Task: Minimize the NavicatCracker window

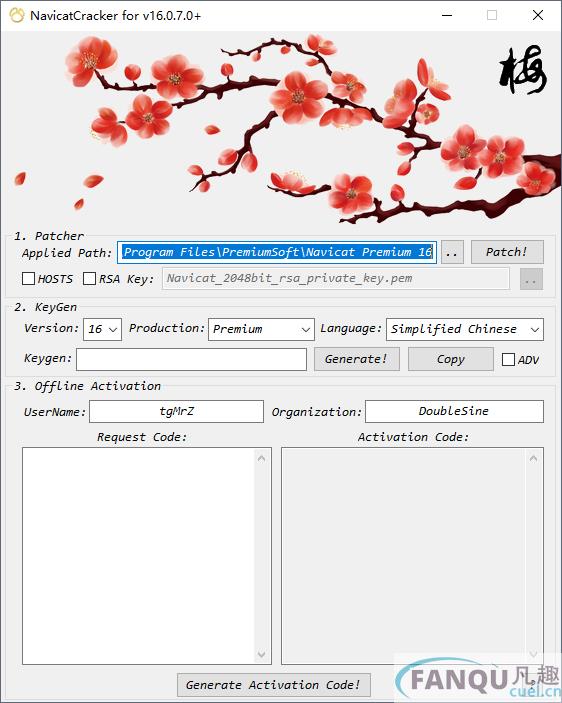Action: (x=446, y=15)
